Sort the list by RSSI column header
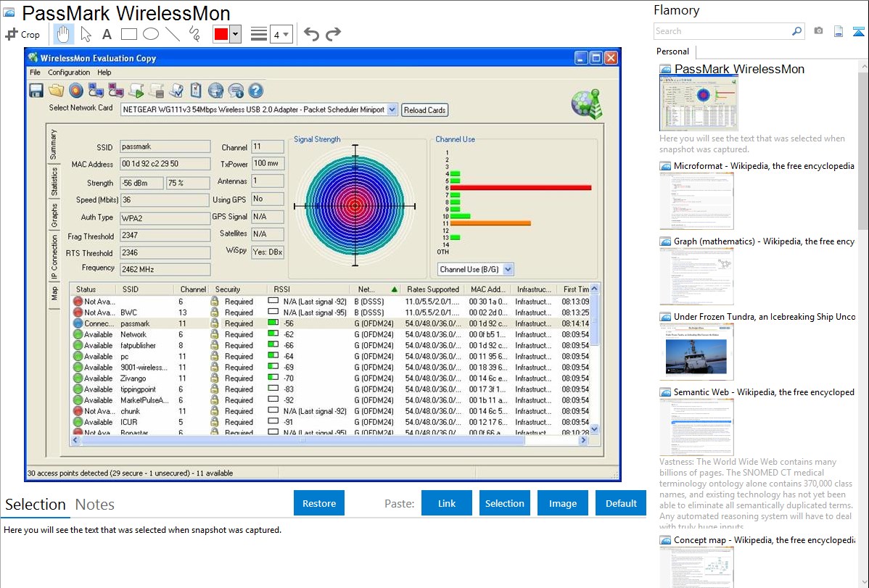Viewport: 869px width, 588px height. click(x=281, y=289)
